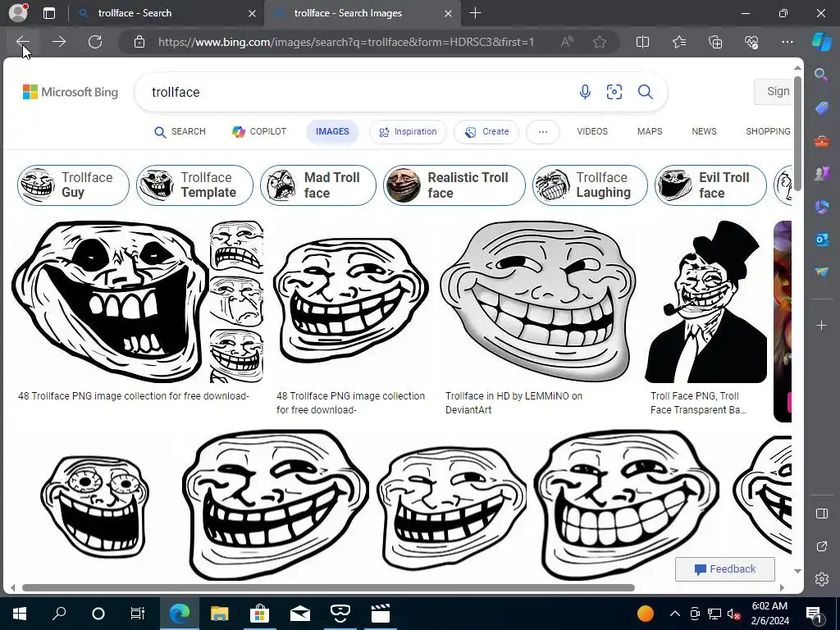Click the Microsoft Bing logo

click(x=71, y=92)
